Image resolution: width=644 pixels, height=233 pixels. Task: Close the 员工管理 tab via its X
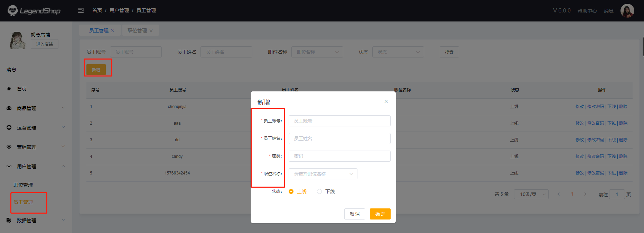point(113,31)
